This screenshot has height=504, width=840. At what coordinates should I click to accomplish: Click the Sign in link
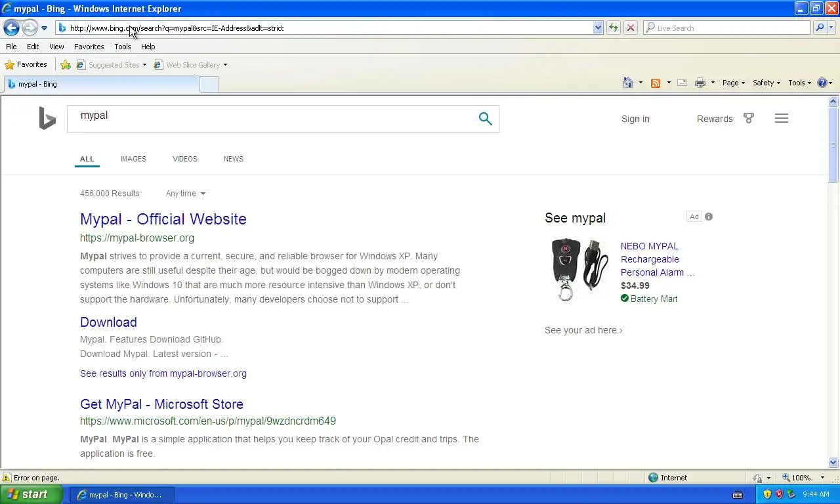point(635,119)
